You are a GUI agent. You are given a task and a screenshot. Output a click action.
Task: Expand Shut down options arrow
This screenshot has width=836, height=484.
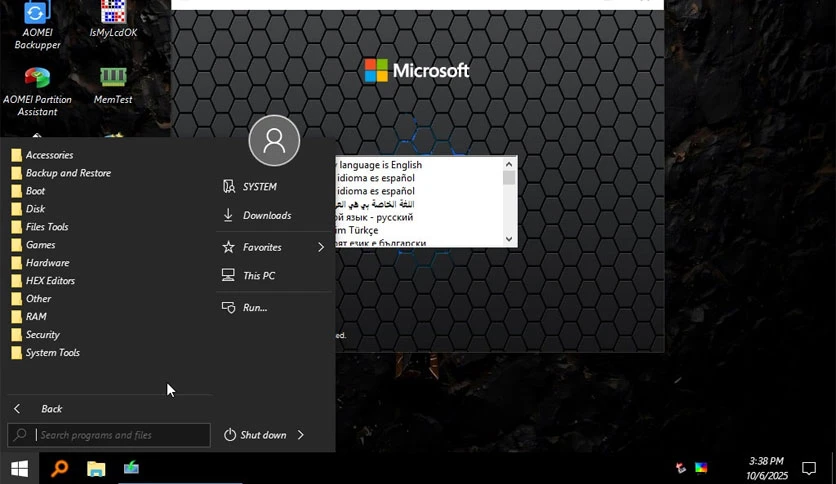click(301, 435)
